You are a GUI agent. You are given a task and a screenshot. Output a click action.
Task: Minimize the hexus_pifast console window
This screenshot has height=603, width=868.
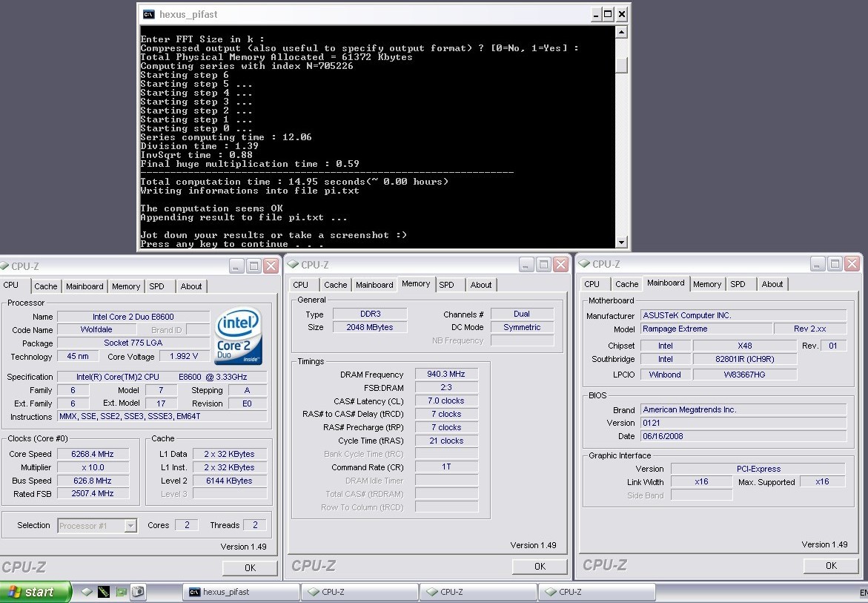click(x=596, y=14)
